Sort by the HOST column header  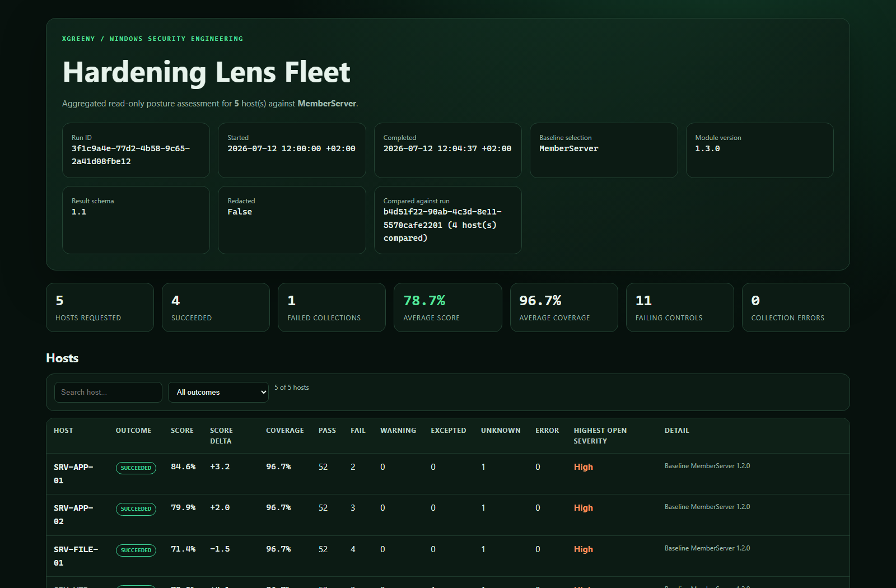point(63,431)
